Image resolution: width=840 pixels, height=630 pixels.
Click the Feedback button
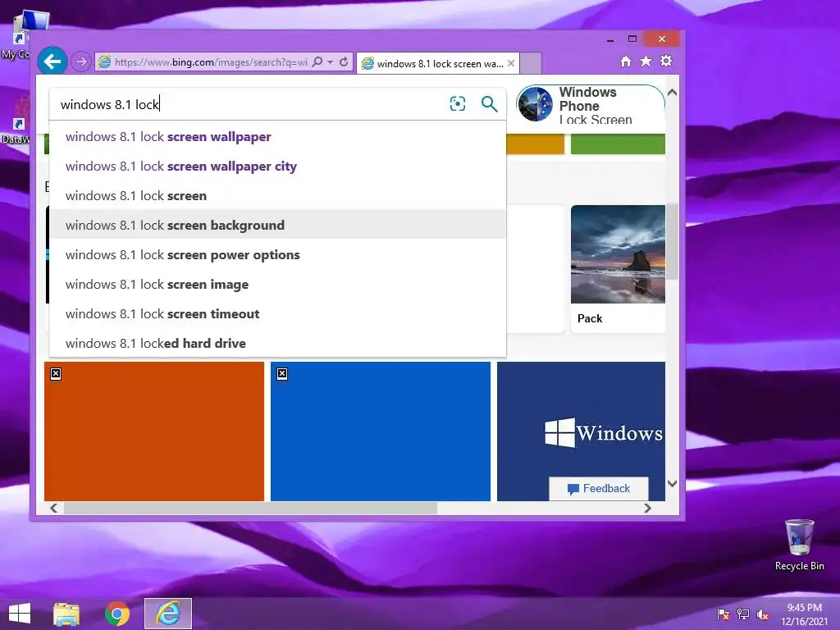click(x=598, y=489)
